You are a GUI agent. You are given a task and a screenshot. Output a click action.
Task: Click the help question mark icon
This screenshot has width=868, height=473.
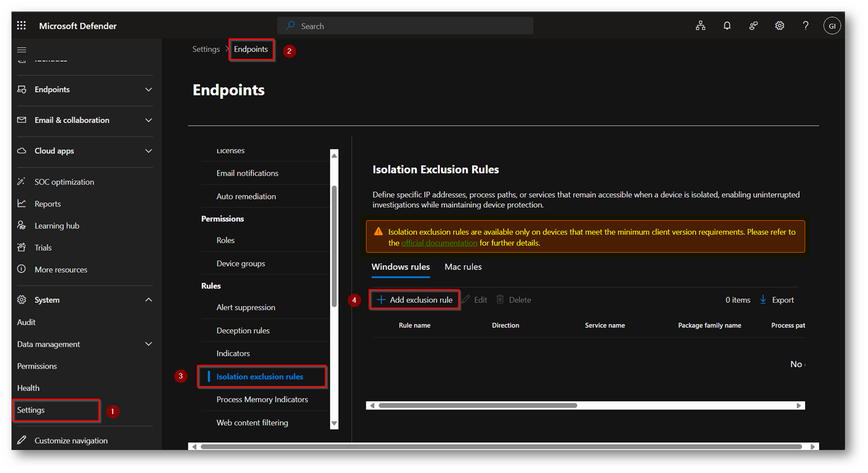point(806,26)
